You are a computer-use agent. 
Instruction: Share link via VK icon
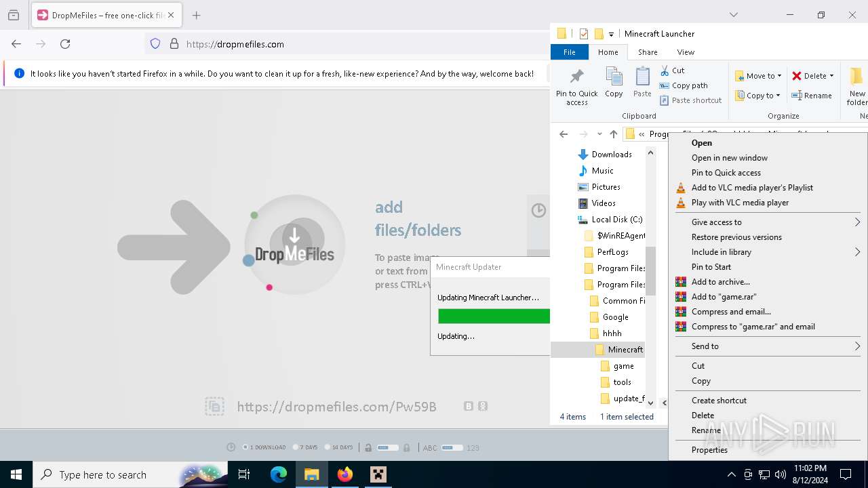click(469, 406)
